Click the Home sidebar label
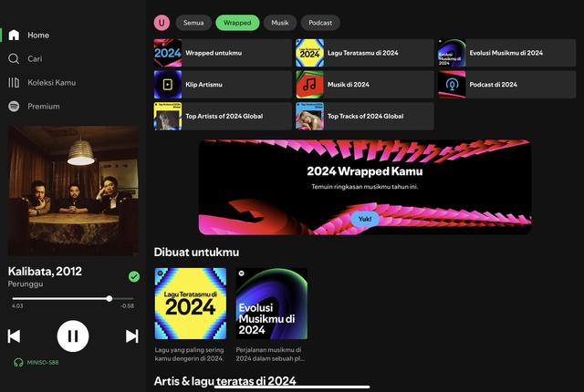Viewport: 584px width, 392px height. click(x=38, y=35)
